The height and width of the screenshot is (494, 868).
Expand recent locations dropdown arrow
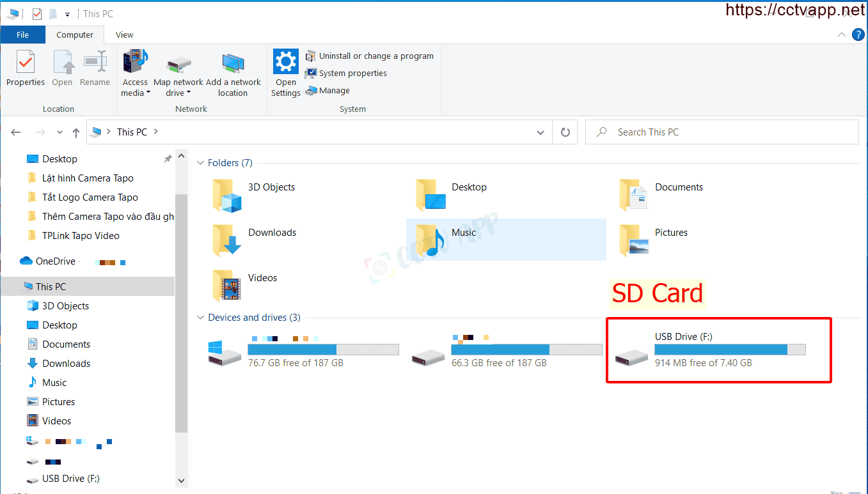coord(59,132)
